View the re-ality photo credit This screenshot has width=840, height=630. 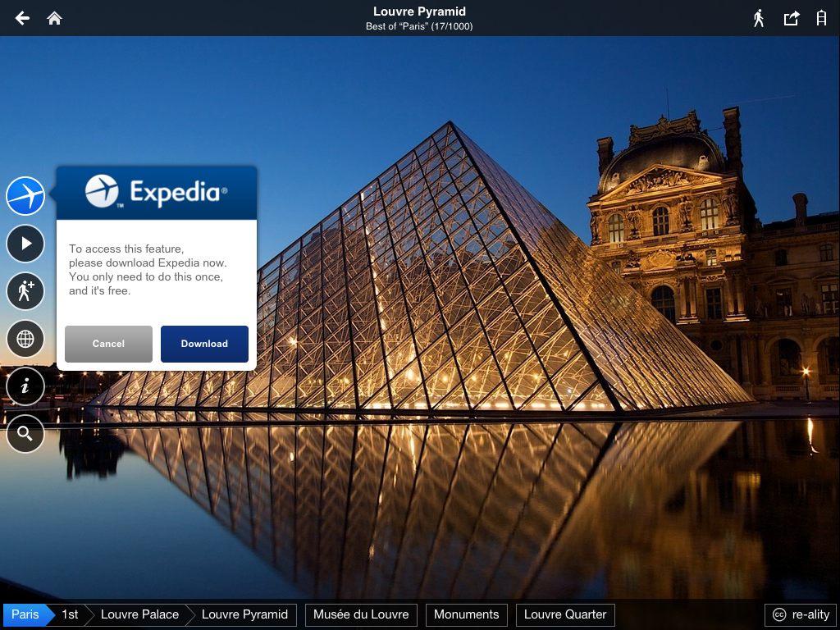[801, 614]
